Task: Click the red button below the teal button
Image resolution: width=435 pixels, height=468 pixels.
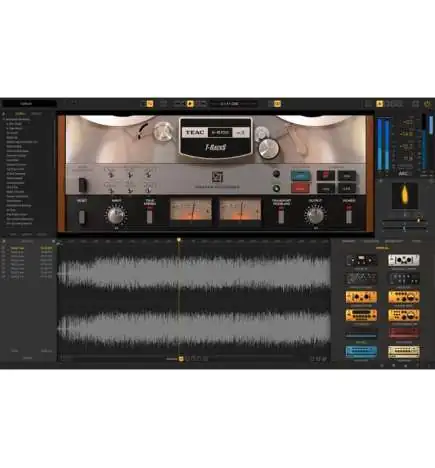Action: [300, 188]
